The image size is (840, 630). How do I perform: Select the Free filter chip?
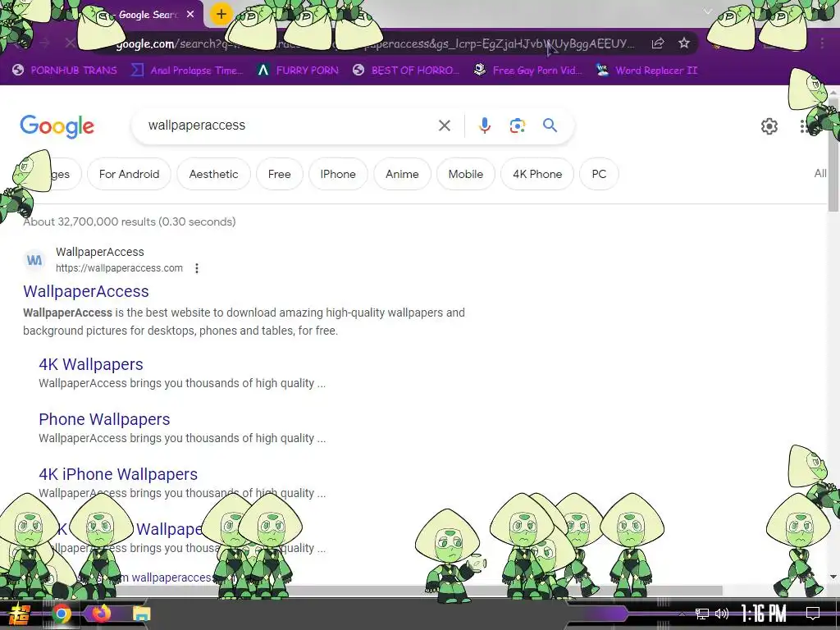point(280,174)
